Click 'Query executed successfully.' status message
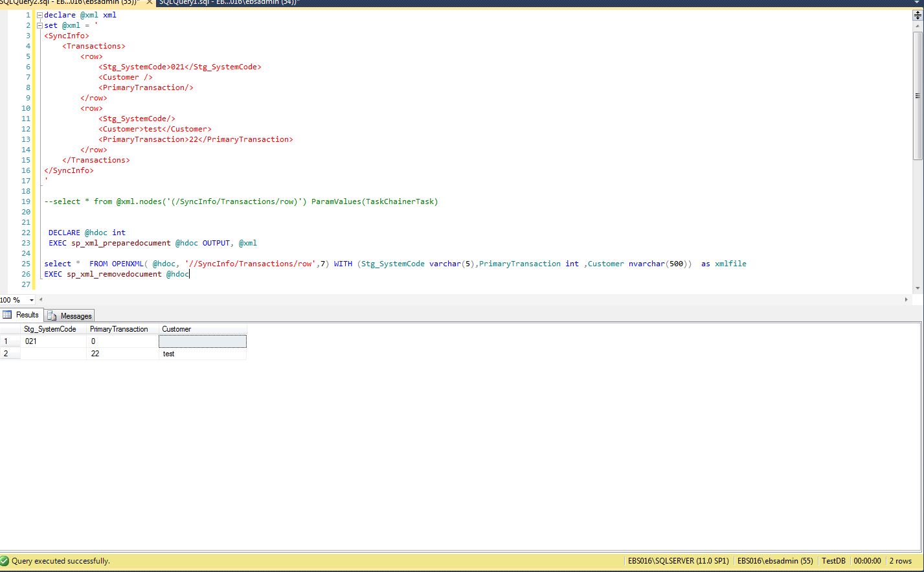924x572 pixels. click(61, 561)
